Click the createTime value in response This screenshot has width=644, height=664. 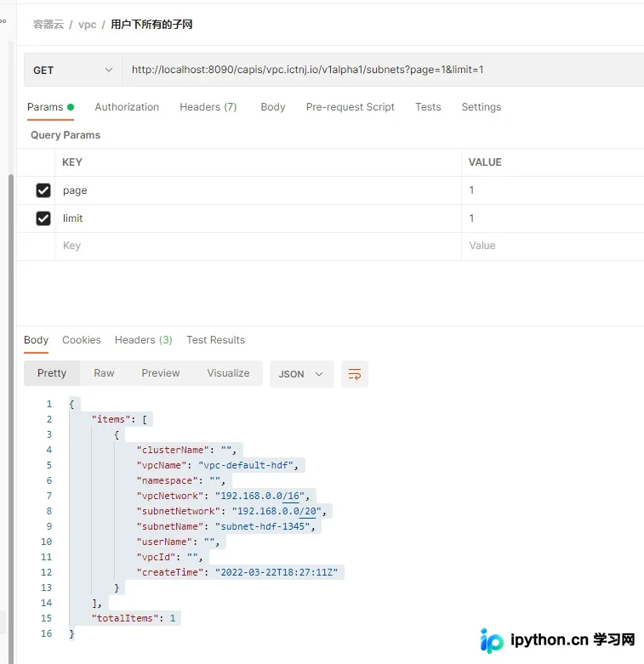pos(276,572)
